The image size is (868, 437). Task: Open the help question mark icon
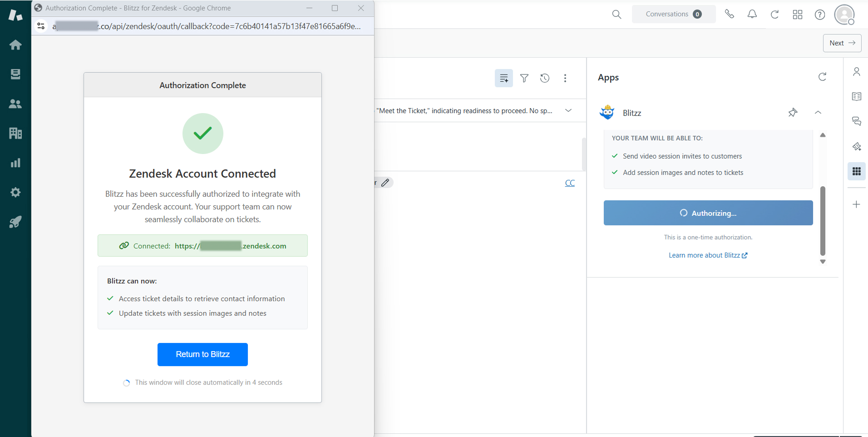[820, 15]
